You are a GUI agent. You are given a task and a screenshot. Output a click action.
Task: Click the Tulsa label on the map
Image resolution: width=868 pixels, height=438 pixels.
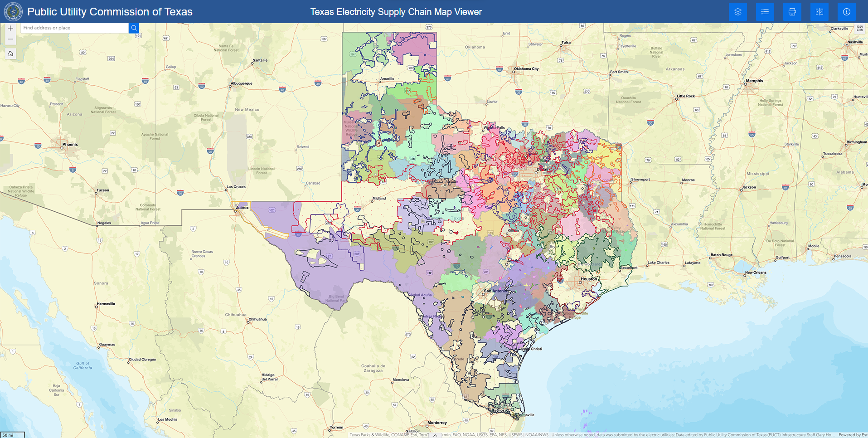pos(566,43)
